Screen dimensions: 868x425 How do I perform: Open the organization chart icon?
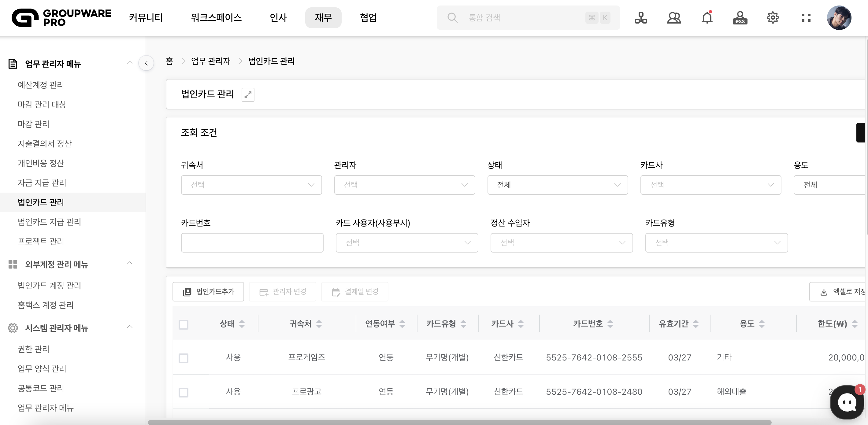click(640, 17)
